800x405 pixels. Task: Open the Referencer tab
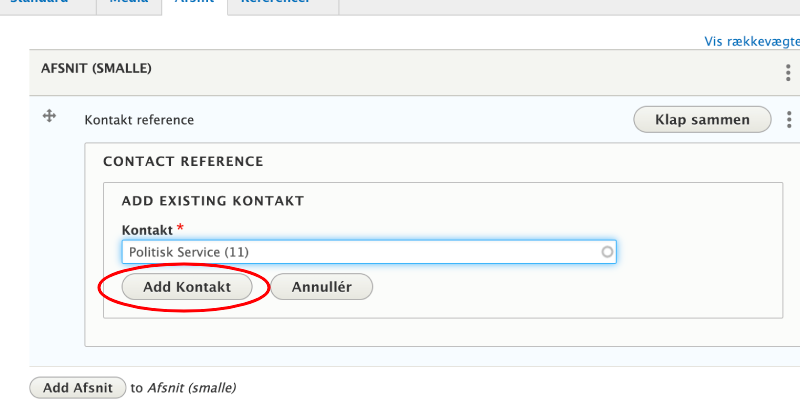(275, 3)
